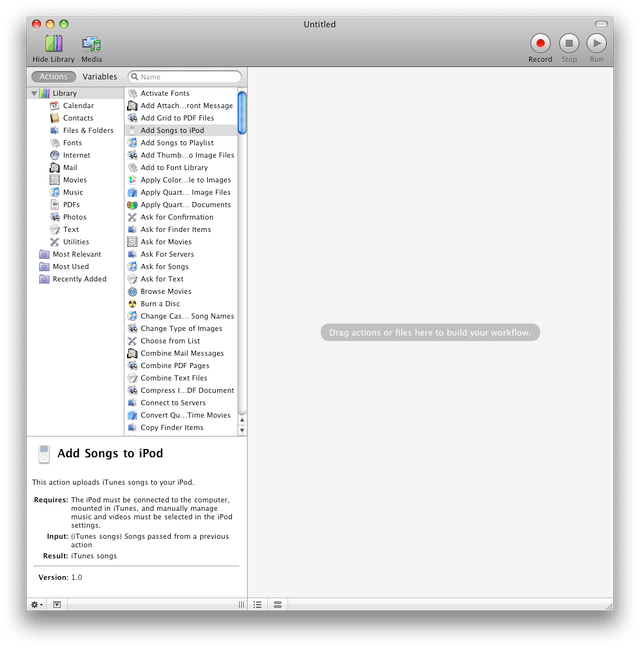Start recording with the Record button
This screenshot has width=640, height=647.
(x=540, y=43)
